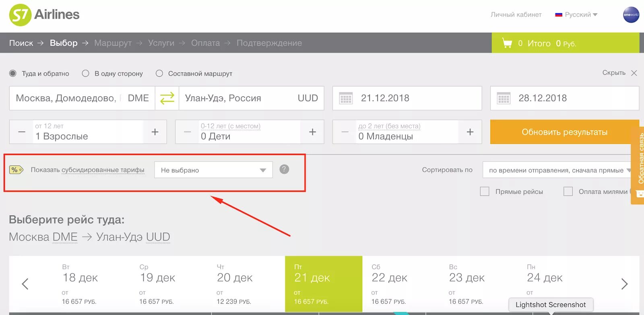Image resolution: width=644 pixels, height=315 pixels.
Task: Decrease the adults passenger count
Action: click(22, 132)
